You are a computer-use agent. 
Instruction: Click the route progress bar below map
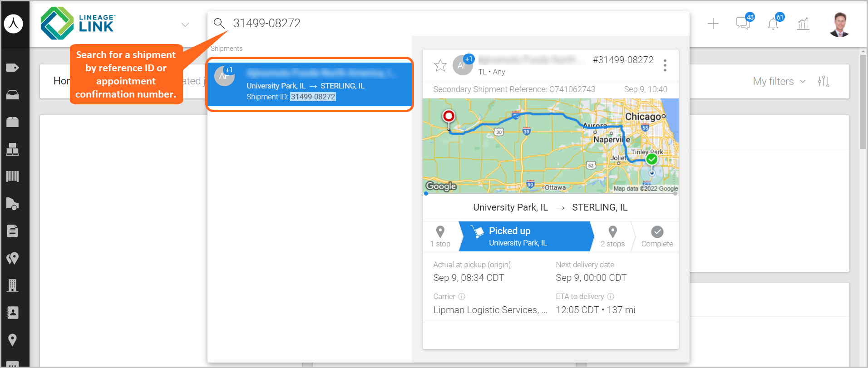(x=551, y=194)
